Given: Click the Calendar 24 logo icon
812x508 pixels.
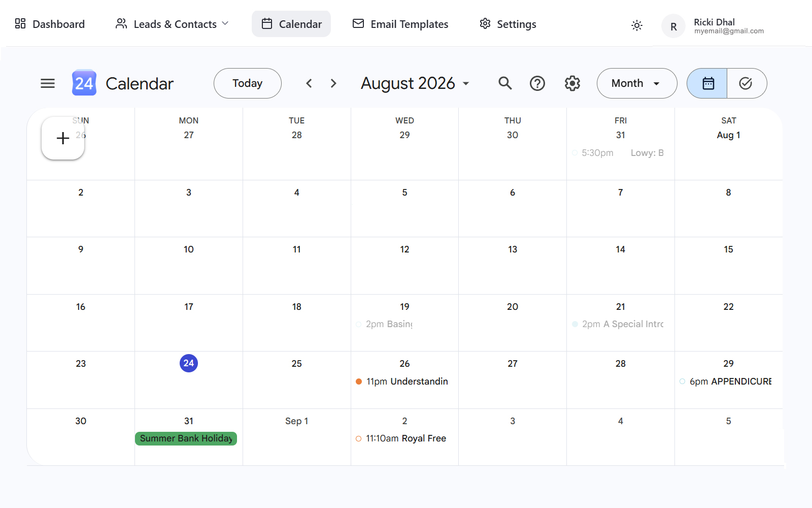Looking at the screenshot, I should click(84, 83).
